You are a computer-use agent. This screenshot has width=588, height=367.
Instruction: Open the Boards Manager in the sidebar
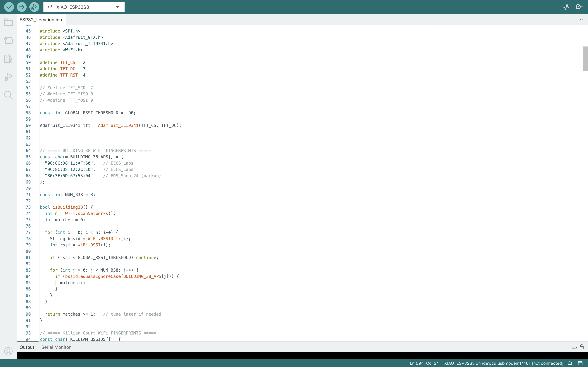(8, 40)
